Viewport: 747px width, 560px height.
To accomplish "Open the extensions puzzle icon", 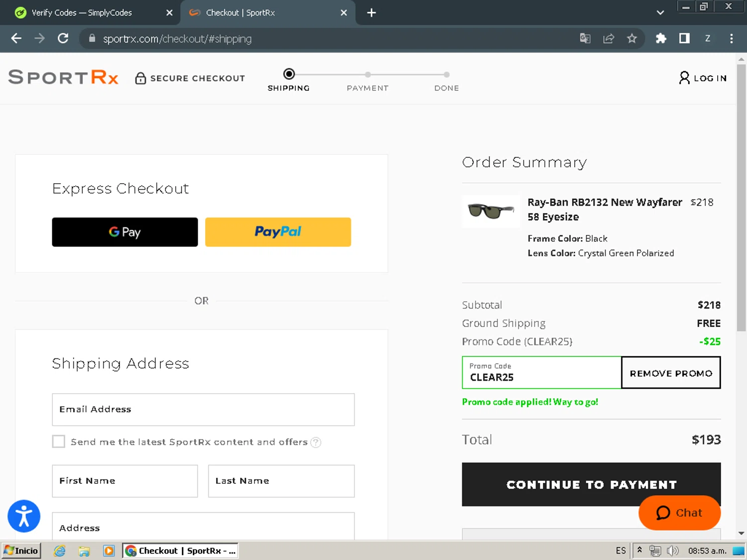I will [x=661, y=38].
